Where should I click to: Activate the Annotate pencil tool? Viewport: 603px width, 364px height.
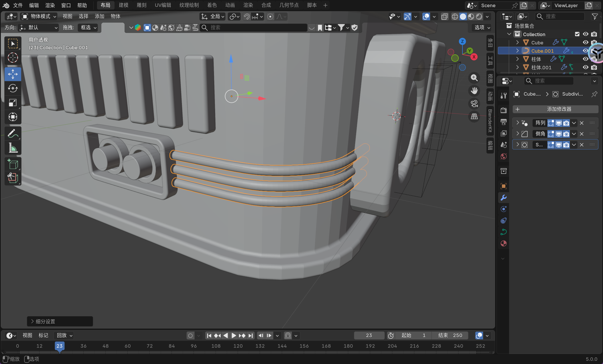point(13,133)
